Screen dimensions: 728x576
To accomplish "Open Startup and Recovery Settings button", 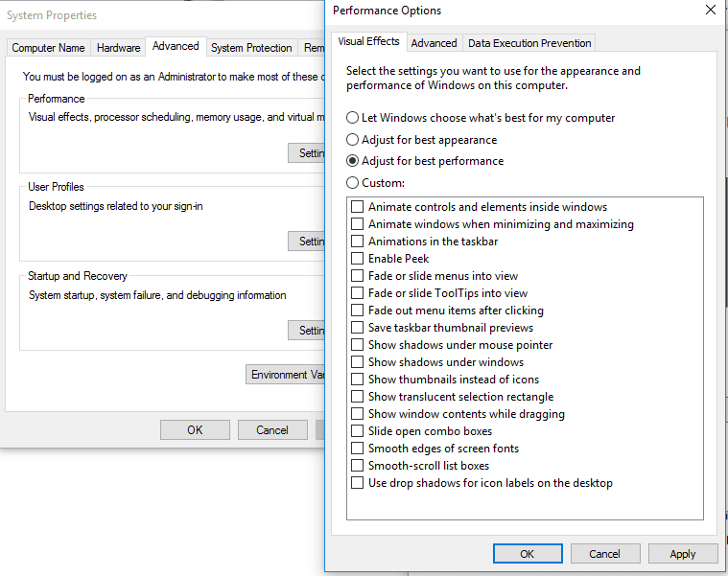I will [306, 331].
